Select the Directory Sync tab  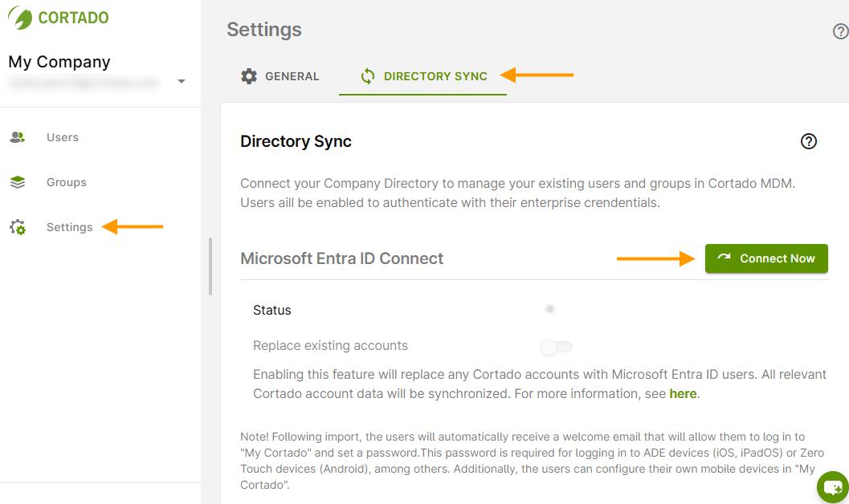click(422, 76)
